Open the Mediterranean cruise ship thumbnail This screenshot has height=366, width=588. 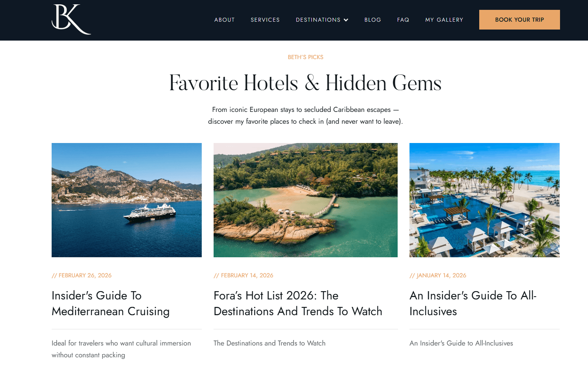click(127, 200)
